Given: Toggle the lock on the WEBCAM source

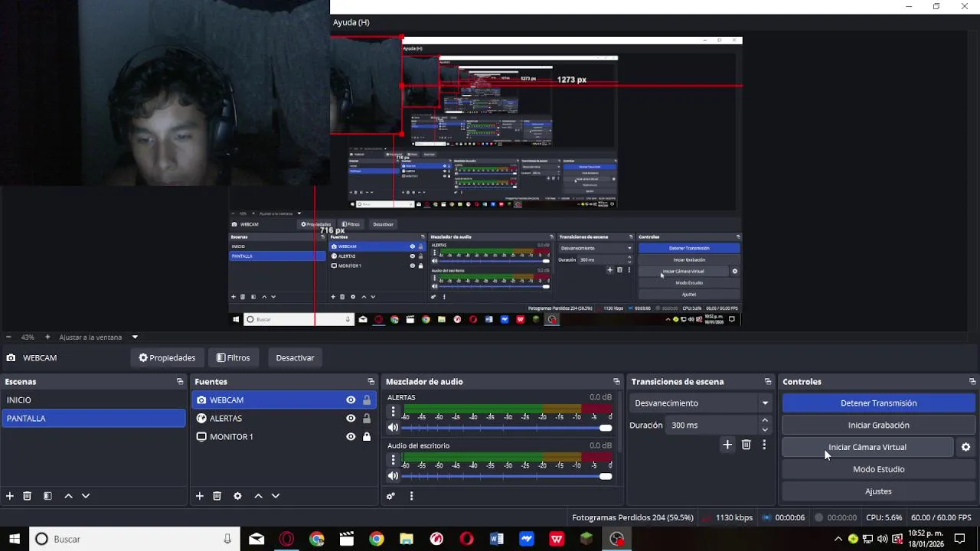Looking at the screenshot, I should coord(367,399).
